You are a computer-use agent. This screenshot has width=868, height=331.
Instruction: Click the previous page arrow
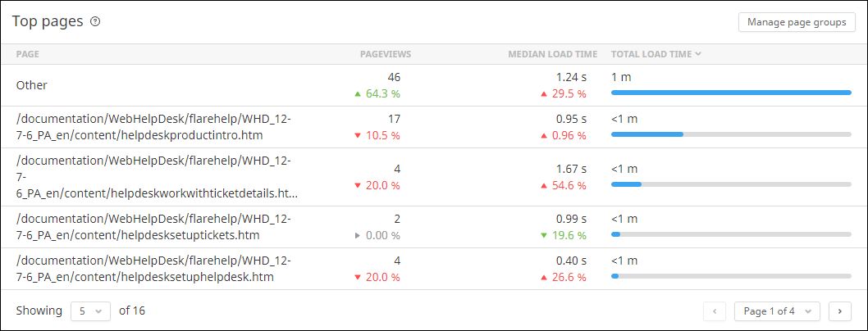pyautogui.click(x=715, y=311)
